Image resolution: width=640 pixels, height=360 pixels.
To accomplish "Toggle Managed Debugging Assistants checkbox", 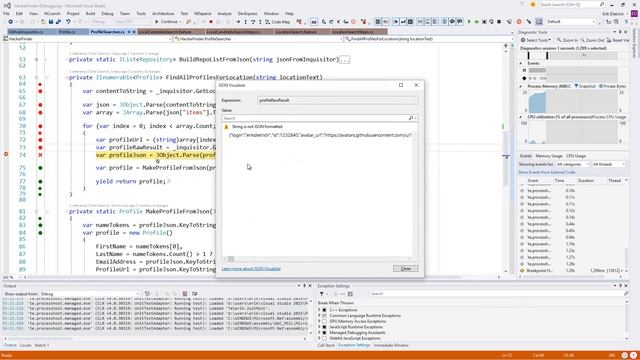I will 324,333.
